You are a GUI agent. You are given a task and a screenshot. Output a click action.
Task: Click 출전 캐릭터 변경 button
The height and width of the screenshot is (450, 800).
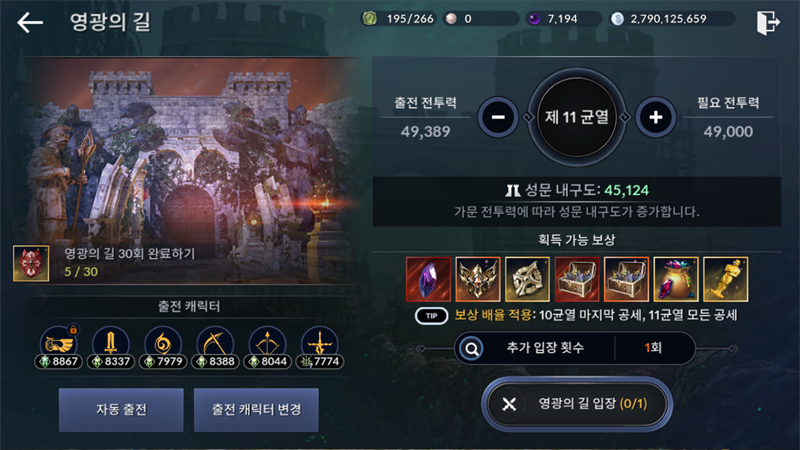tap(256, 410)
